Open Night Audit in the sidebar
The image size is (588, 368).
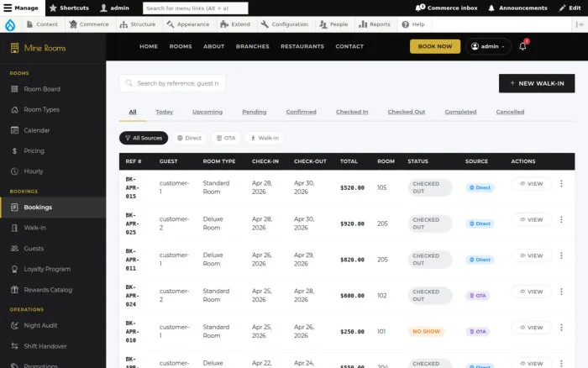click(53, 325)
